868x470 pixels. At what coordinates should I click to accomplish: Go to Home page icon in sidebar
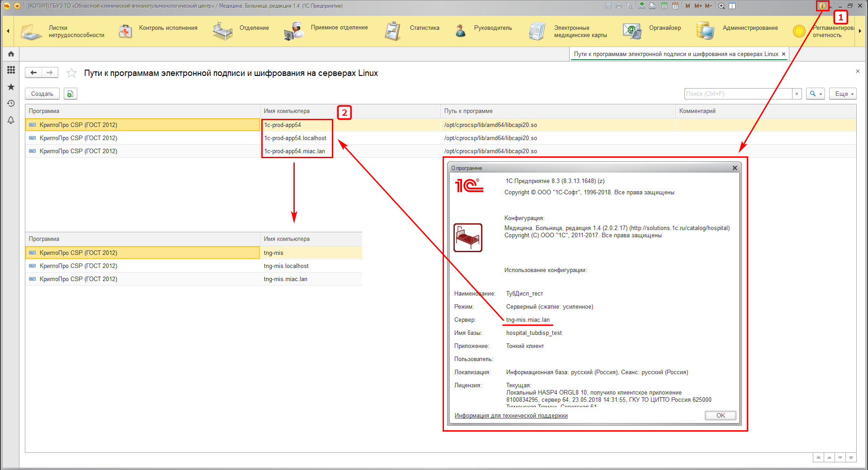click(11, 54)
